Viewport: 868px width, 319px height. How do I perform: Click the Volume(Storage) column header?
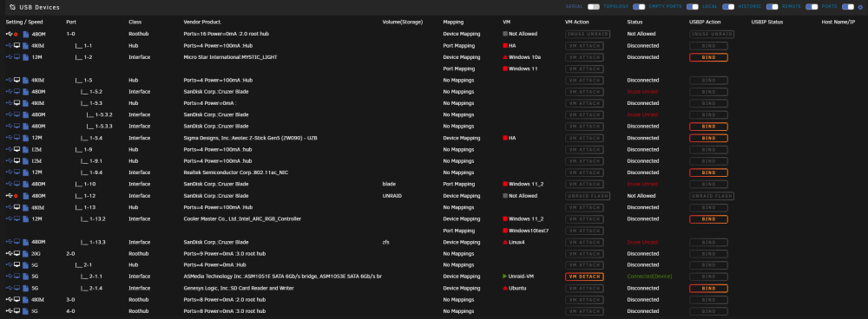click(403, 23)
